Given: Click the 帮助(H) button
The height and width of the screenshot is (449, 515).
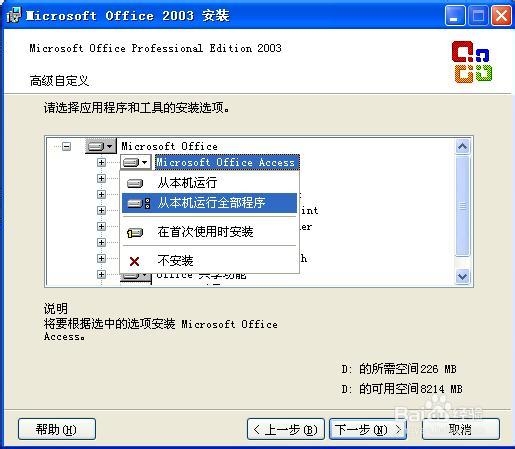Looking at the screenshot, I should point(57,429).
